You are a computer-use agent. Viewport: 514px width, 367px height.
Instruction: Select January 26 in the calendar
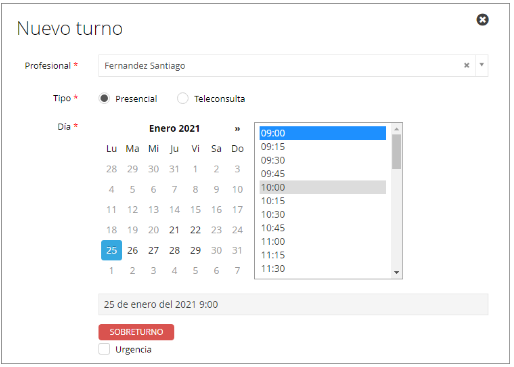[132, 250]
